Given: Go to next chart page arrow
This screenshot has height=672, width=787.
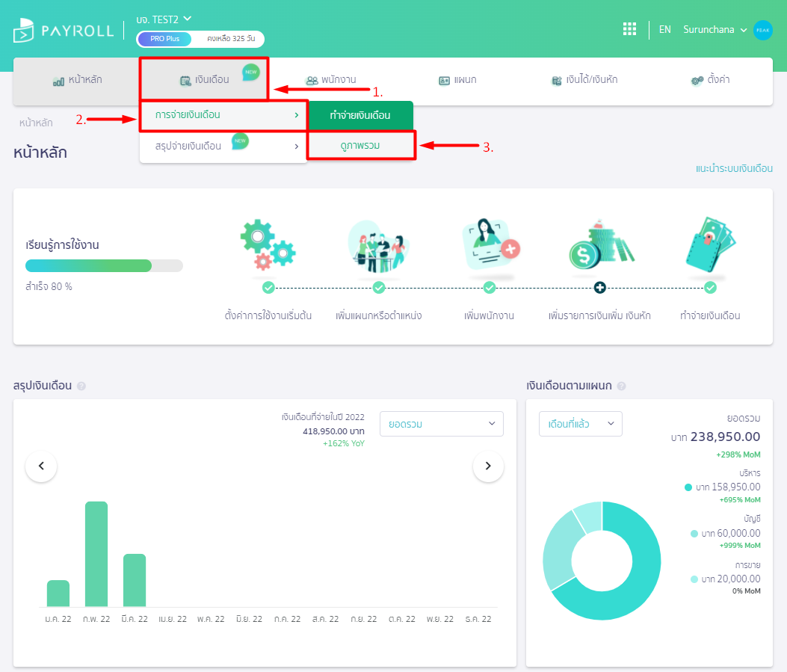Looking at the screenshot, I should point(488,466).
